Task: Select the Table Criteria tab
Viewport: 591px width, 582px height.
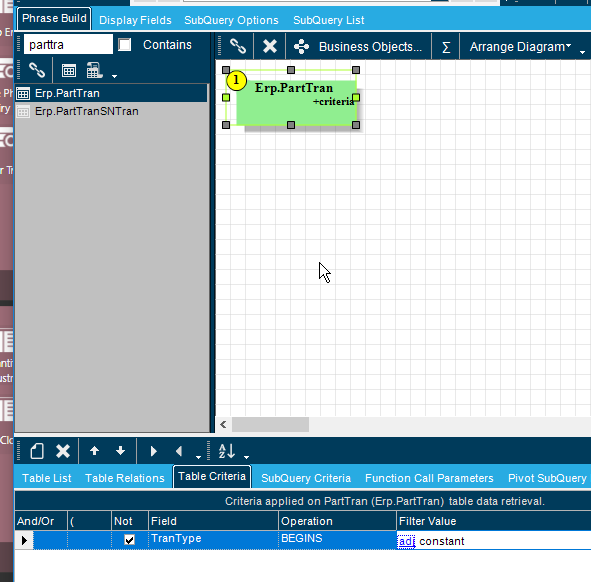Action: [x=212, y=476]
